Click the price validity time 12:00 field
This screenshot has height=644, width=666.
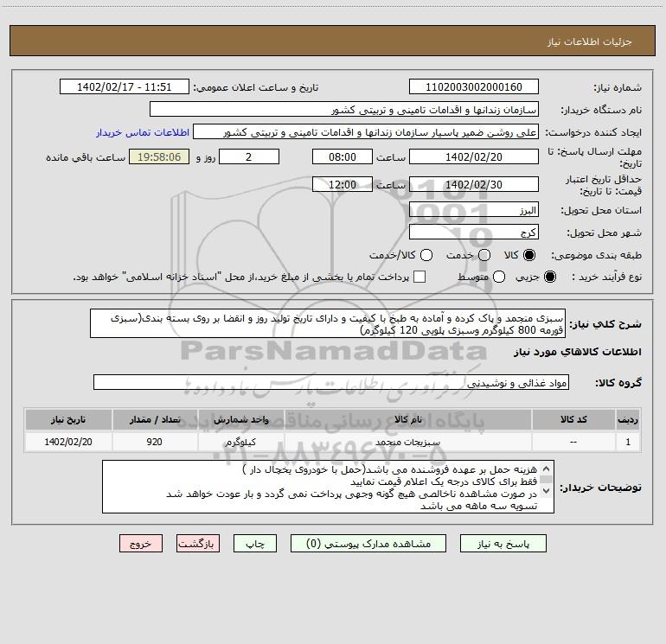coord(343,184)
